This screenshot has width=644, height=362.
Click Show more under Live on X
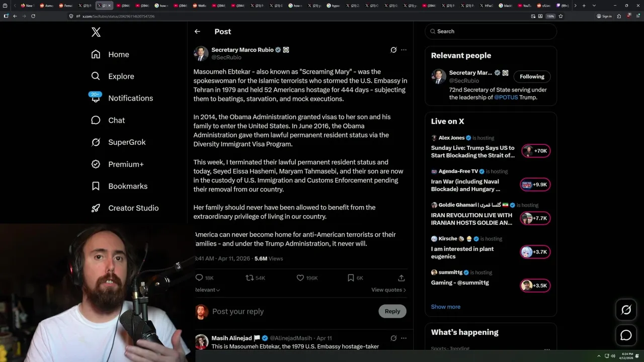pos(445,307)
